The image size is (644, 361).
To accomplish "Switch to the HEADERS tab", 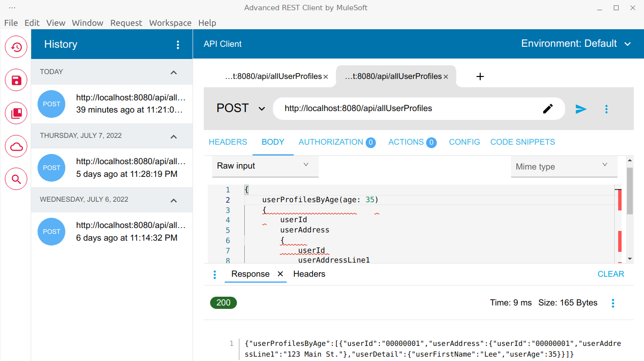I will (x=228, y=142).
